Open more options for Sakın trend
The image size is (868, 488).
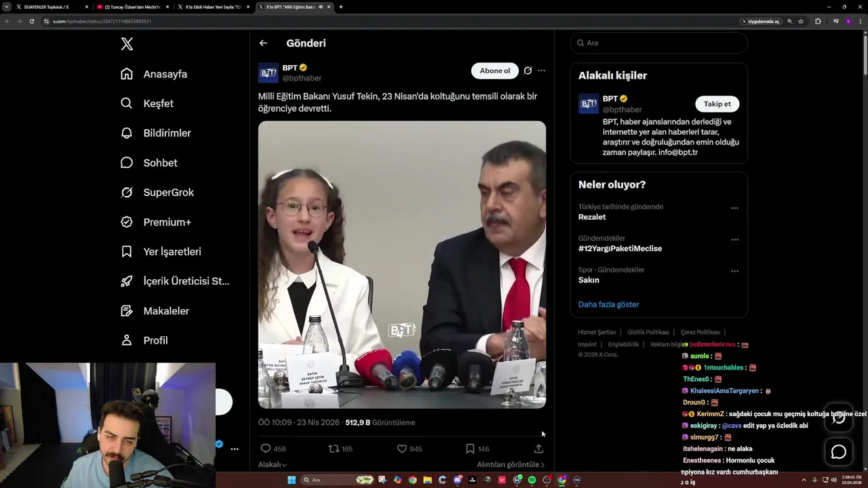point(734,271)
